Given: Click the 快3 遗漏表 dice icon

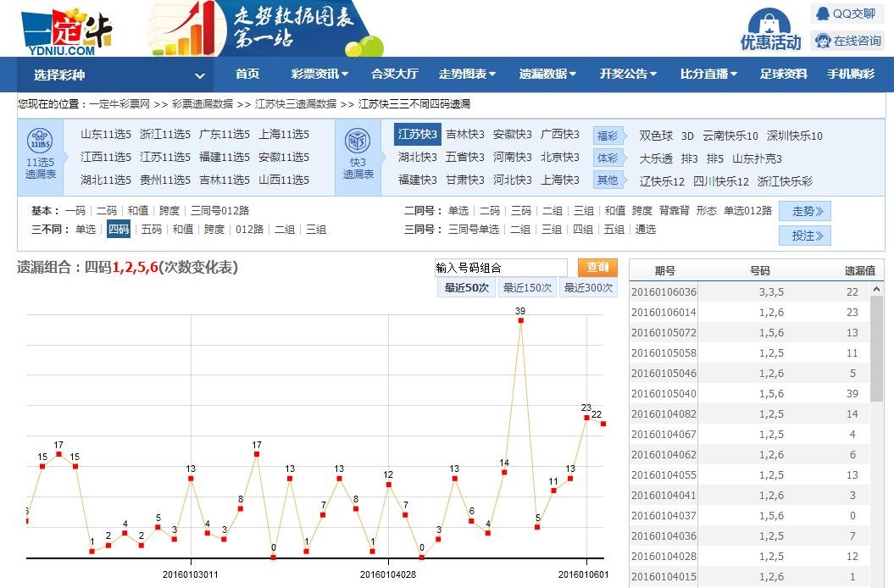Looking at the screenshot, I should (357, 140).
